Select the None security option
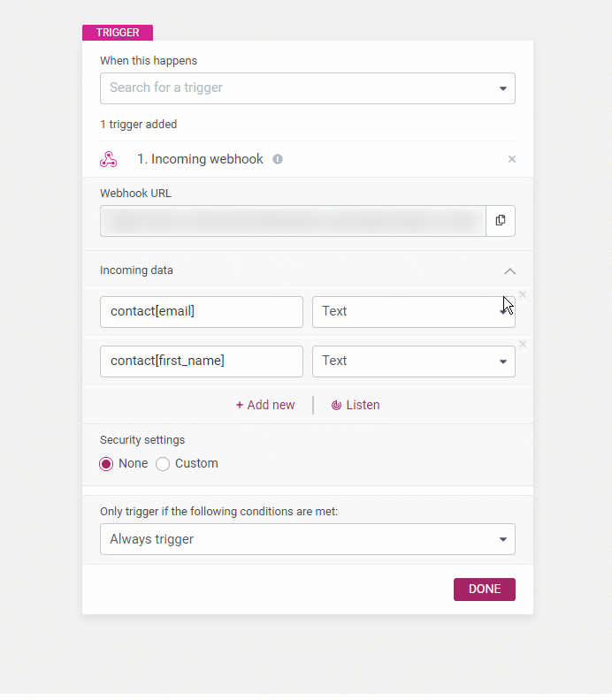The width and height of the screenshot is (612, 700). tap(106, 464)
